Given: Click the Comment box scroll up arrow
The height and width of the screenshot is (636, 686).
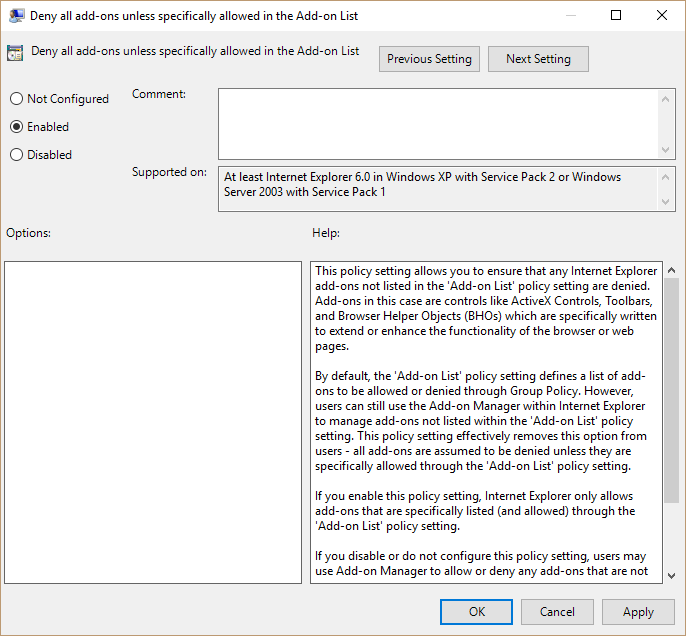Looking at the screenshot, I should (665, 99).
